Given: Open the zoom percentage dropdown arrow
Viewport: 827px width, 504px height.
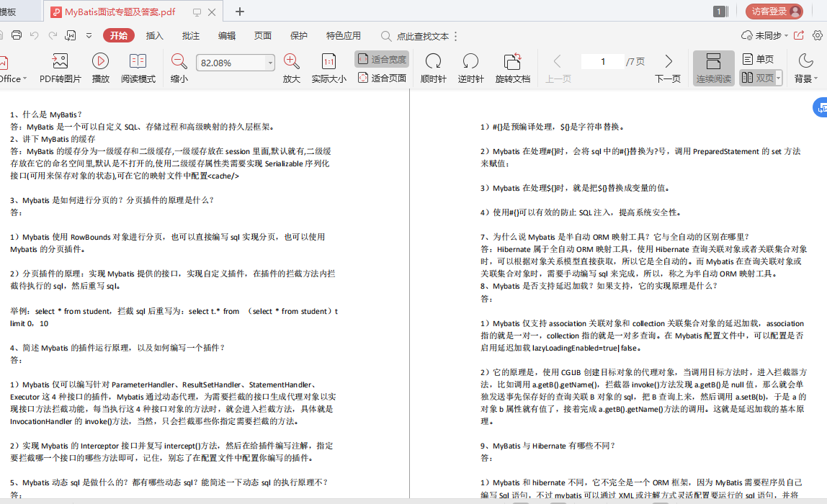Looking at the screenshot, I should [x=270, y=63].
